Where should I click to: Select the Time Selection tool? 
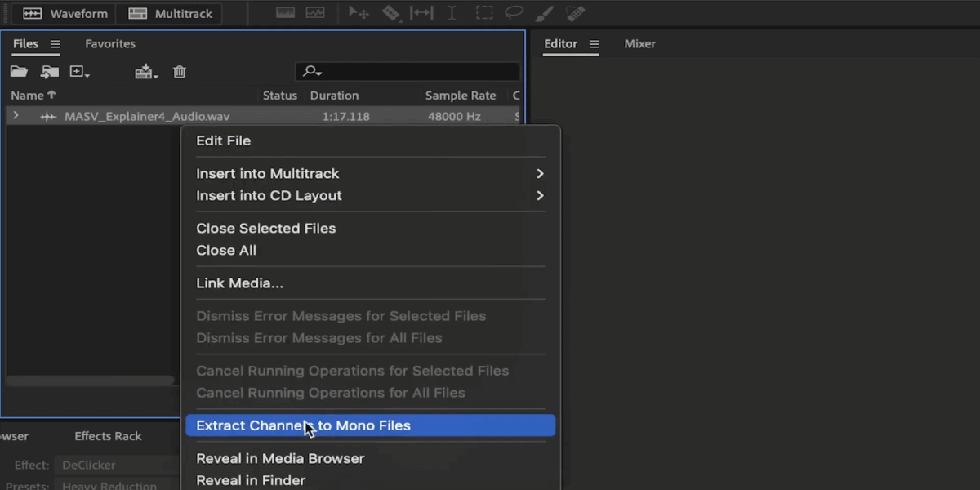pyautogui.click(x=452, y=13)
